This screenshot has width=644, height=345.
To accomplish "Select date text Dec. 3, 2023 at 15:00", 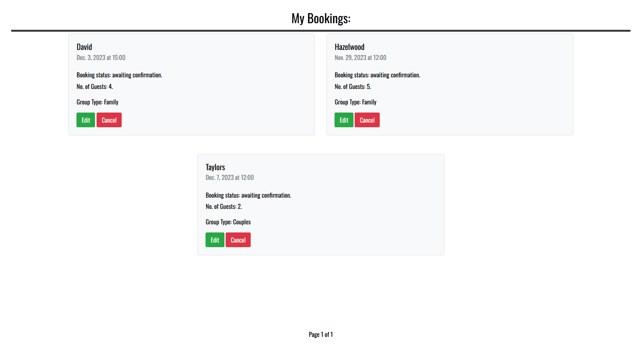I will (101, 58).
